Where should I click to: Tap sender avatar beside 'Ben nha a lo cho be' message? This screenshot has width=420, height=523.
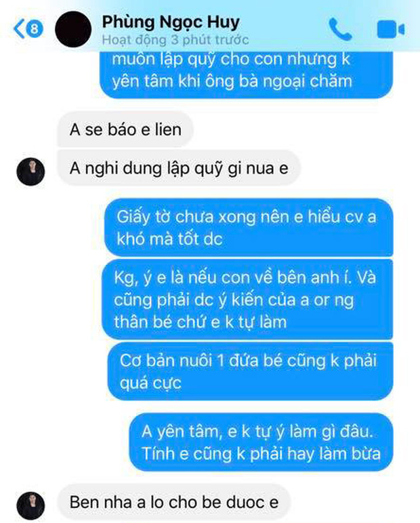coord(30,505)
